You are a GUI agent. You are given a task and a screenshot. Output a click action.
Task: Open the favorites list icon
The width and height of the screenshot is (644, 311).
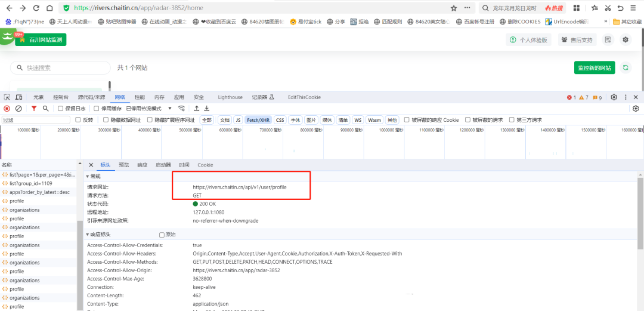click(595, 8)
